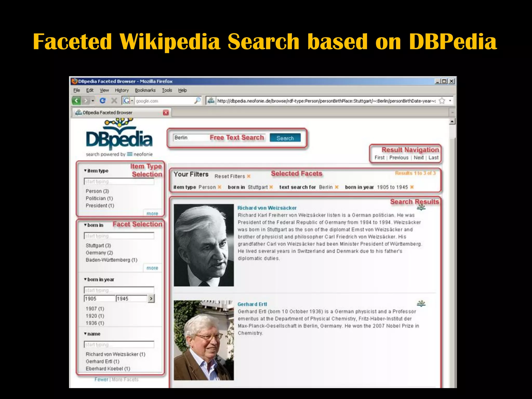Click the browser address bar URL
The width and height of the screenshot is (532, 399).
click(326, 101)
